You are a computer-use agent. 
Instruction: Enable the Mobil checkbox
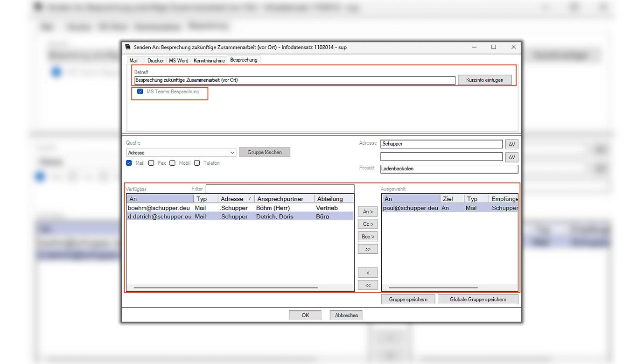click(x=172, y=163)
